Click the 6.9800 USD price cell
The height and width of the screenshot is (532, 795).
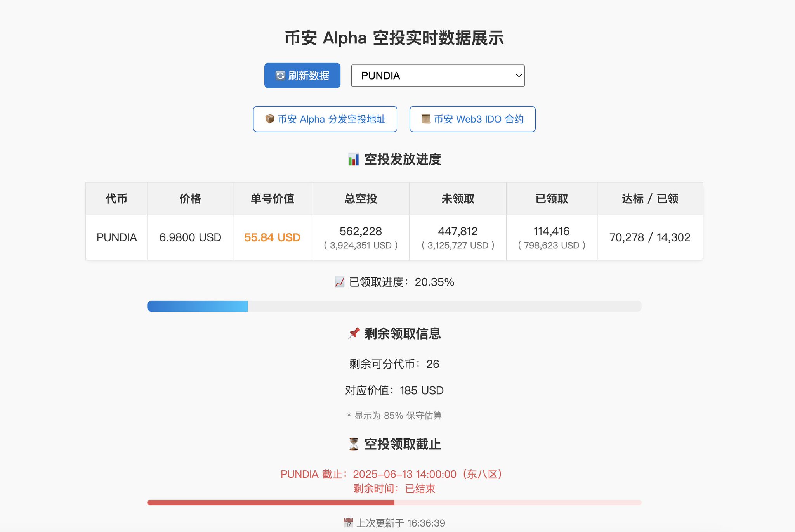[190, 237]
